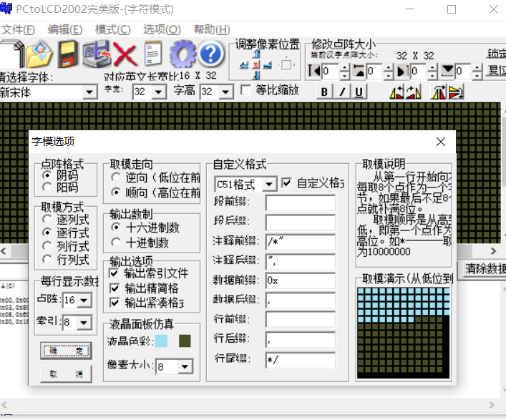Open the 字宽 32 dropdown

click(x=158, y=92)
